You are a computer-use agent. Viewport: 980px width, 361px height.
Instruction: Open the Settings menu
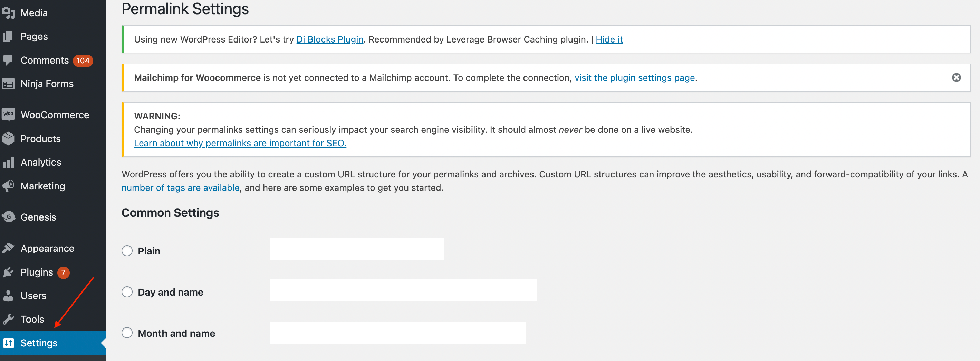pos(53,343)
